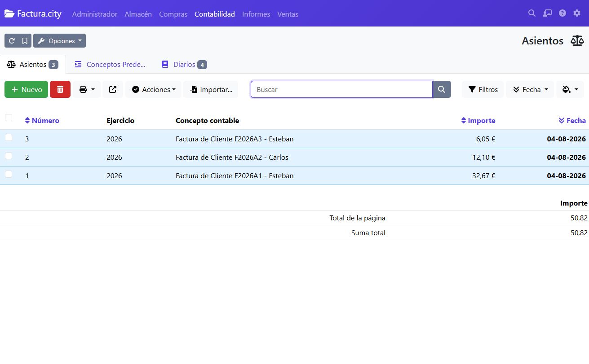Open entry Factura de Cliente F2026A1 - Esteban

pyautogui.click(x=235, y=176)
